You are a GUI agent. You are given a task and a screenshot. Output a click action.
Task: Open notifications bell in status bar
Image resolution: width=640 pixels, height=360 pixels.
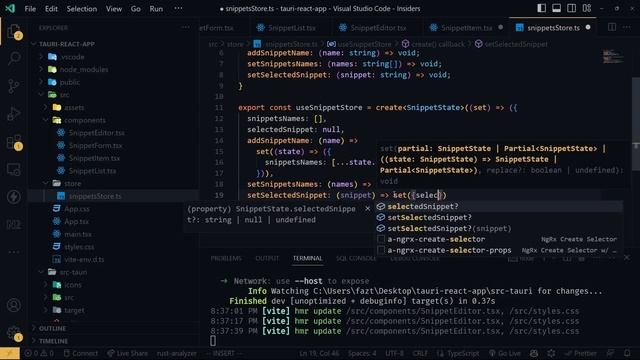point(627,353)
